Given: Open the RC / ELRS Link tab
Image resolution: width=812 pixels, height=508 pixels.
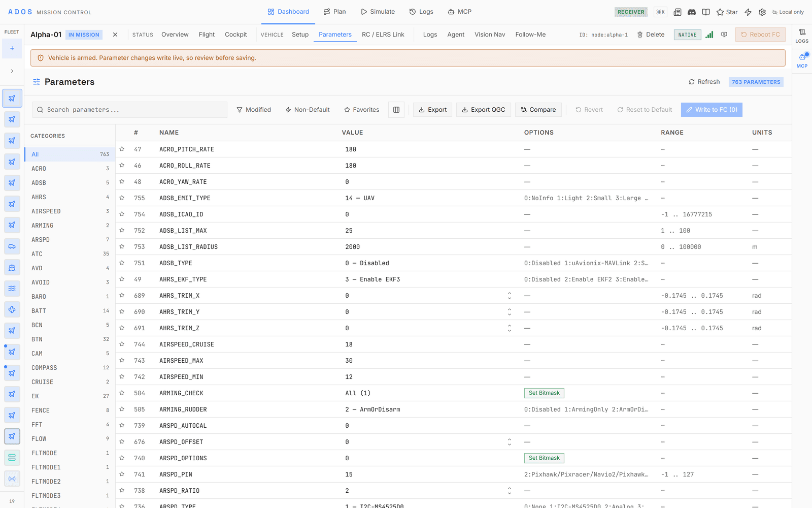Looking at the screenshot, I should (383, 35).
